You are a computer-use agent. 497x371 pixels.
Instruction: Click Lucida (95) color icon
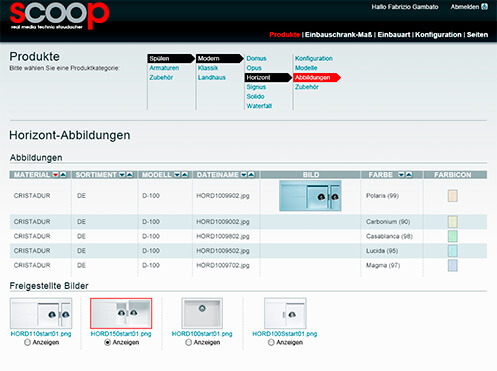tap(452, 251)
